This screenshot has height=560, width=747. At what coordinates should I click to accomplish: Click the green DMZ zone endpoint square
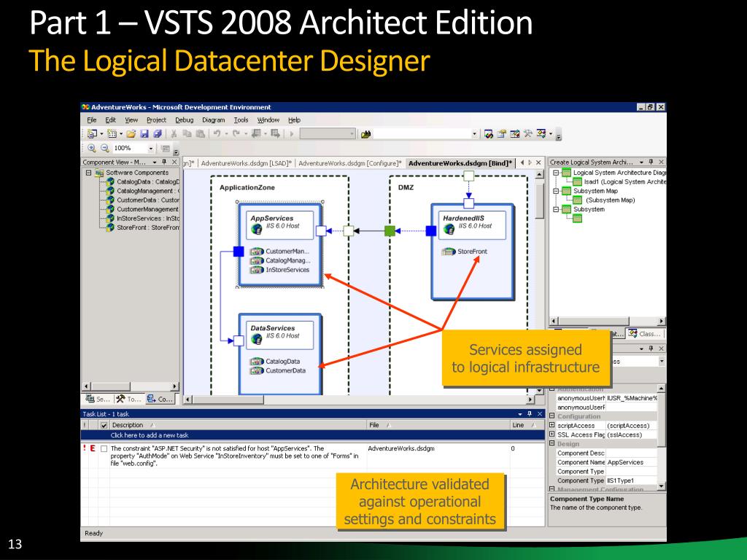(390, 231)
